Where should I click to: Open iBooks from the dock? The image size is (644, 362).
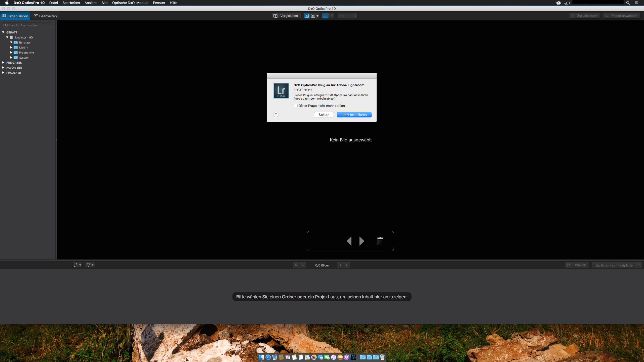pos(340,357)
